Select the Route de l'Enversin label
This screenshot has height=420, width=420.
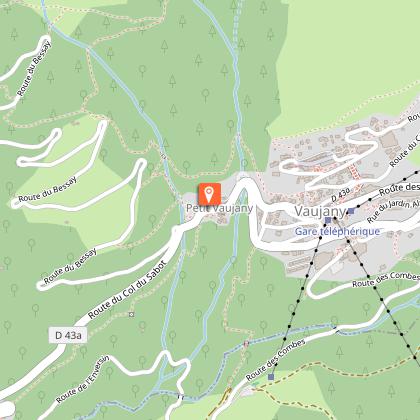(x=82, y=379)
